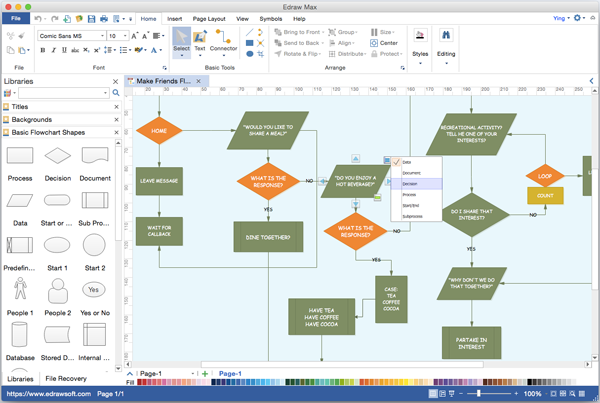Choose Decision in shape popup menu
Viewport: 600px width, 403px height.
411,184
